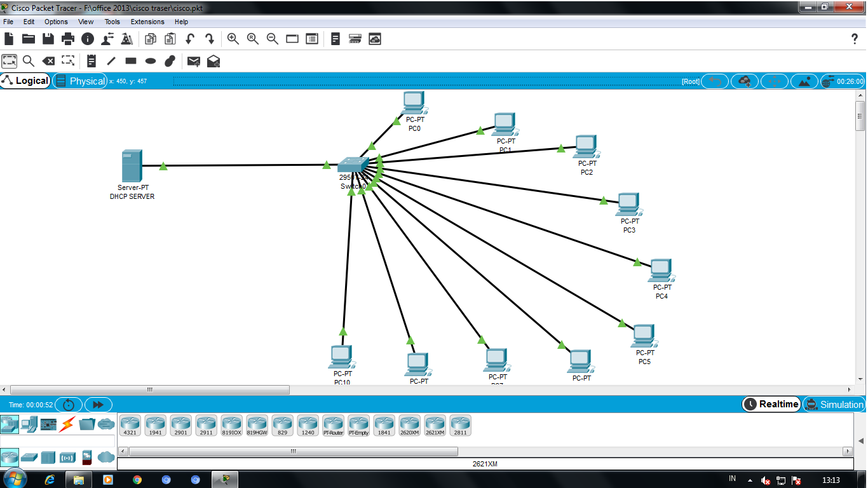Viewport: 868px width, 488px height.
Task: Pick the 2911 router model
Action: click(x=207, y=426)
